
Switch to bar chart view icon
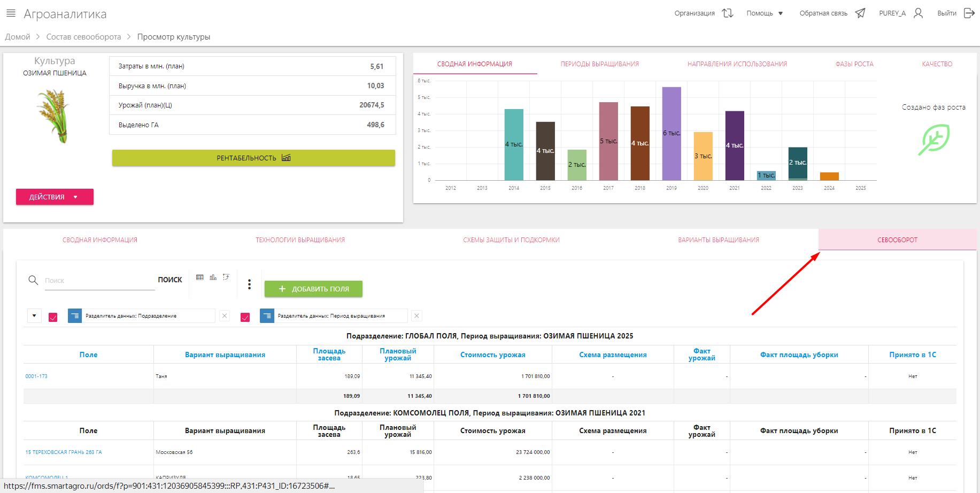point(213,277)
